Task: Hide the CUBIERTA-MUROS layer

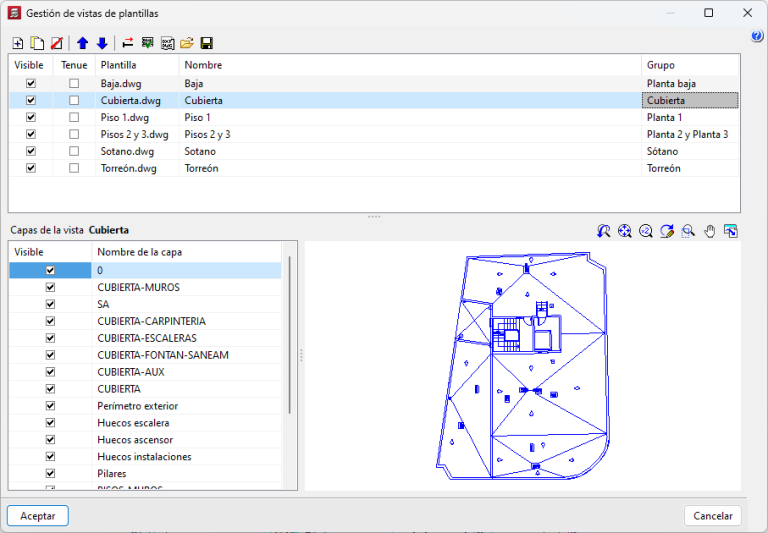Action: pyautogui.click(x=50, y=287)
